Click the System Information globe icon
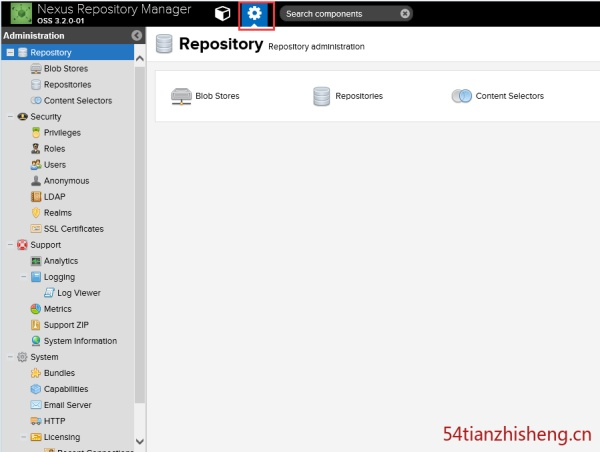 (36, 341)
